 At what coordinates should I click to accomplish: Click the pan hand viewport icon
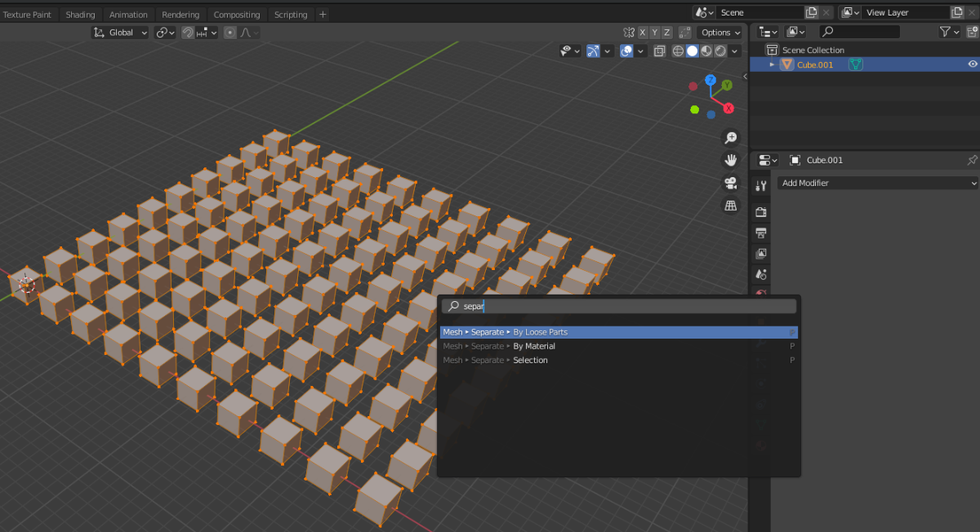coord(731,160)
